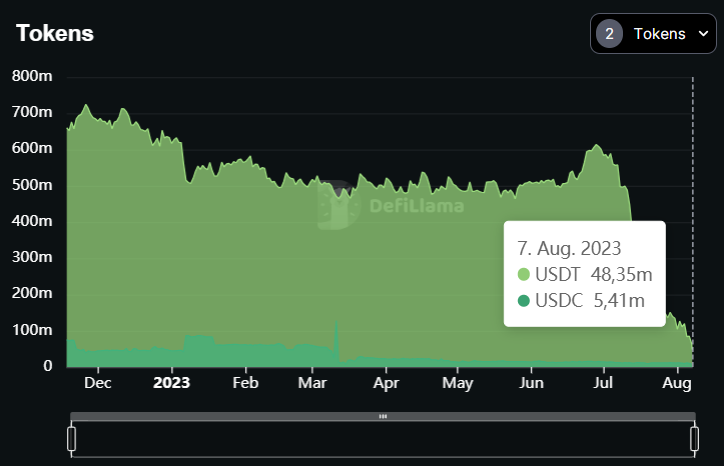Click the left handle of the range slider
The height and width of the screenshot is (466, 724).
72,439
